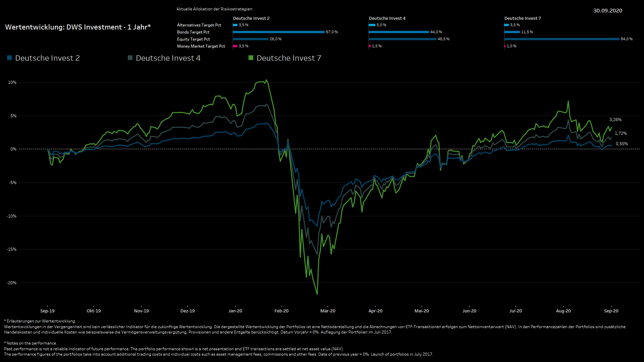Click the 49,5% Equity bar for Invest 4

[x=402, y=39]
